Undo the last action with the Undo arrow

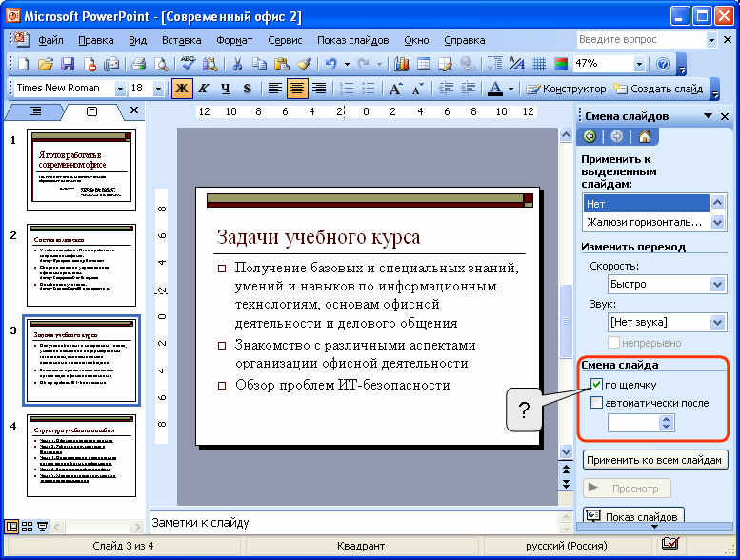(x=331, y=64)
